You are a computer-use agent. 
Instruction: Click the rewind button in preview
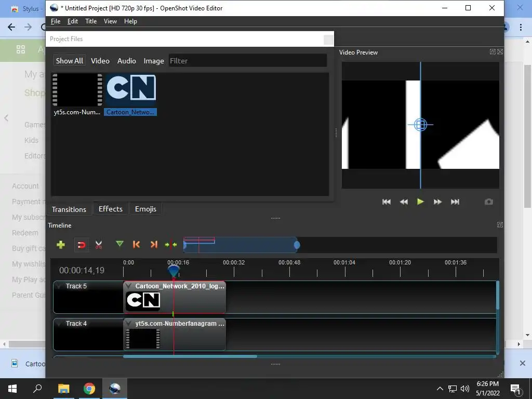click(403, 202)
